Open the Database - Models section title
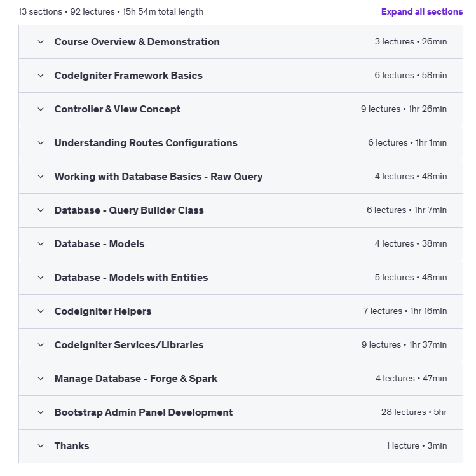The image size is (476, 476). click(99, 244)
